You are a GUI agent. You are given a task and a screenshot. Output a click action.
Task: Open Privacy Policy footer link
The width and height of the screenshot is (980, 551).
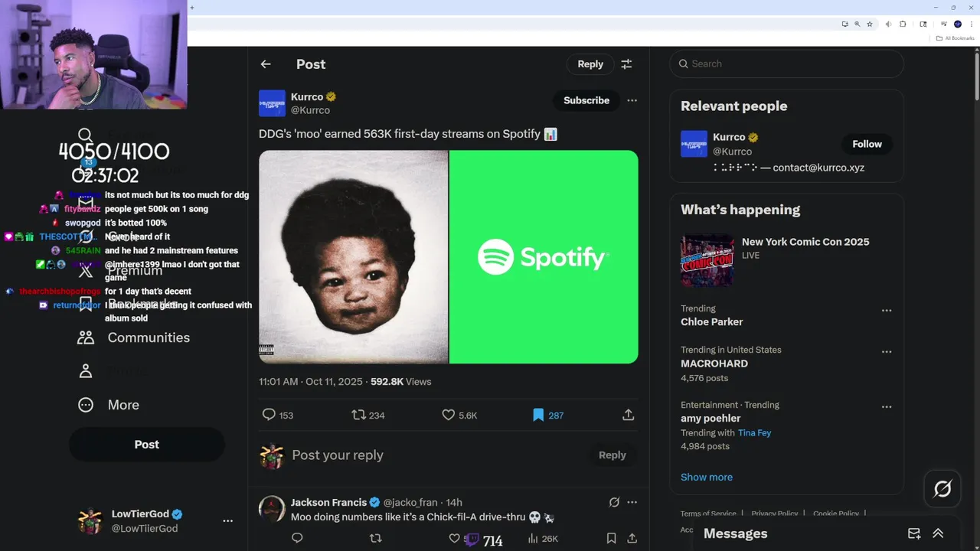point(775,514)
